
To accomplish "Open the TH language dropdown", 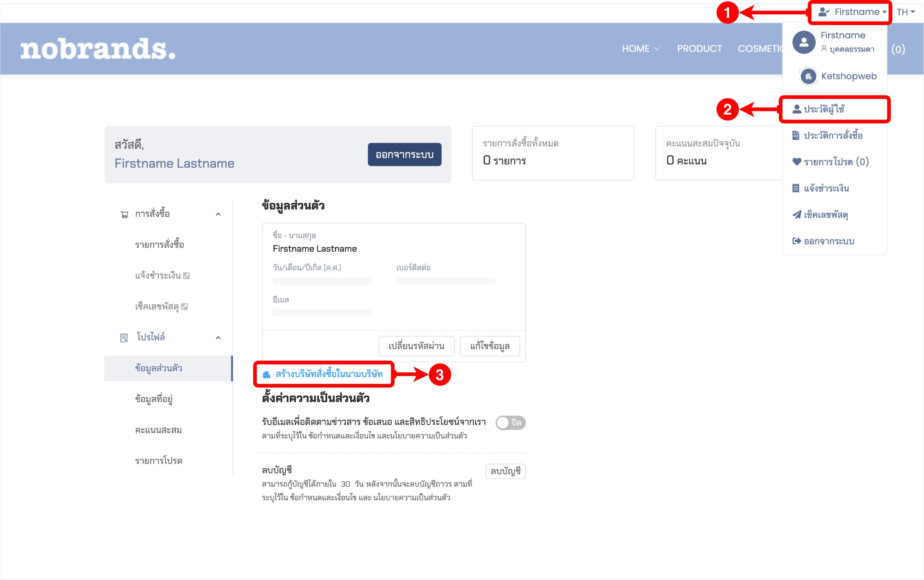I will pyautogui.click(x=906, y=12).
